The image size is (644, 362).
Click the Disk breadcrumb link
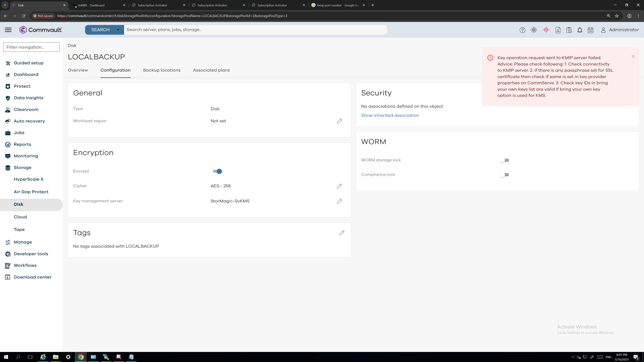pos(72,45)
